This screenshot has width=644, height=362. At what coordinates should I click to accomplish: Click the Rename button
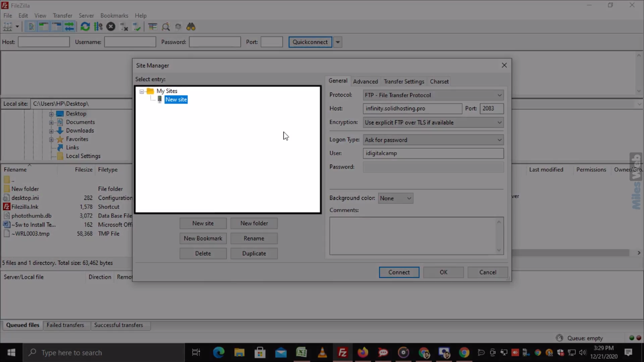pyautogui.click(x=254, y=239)
